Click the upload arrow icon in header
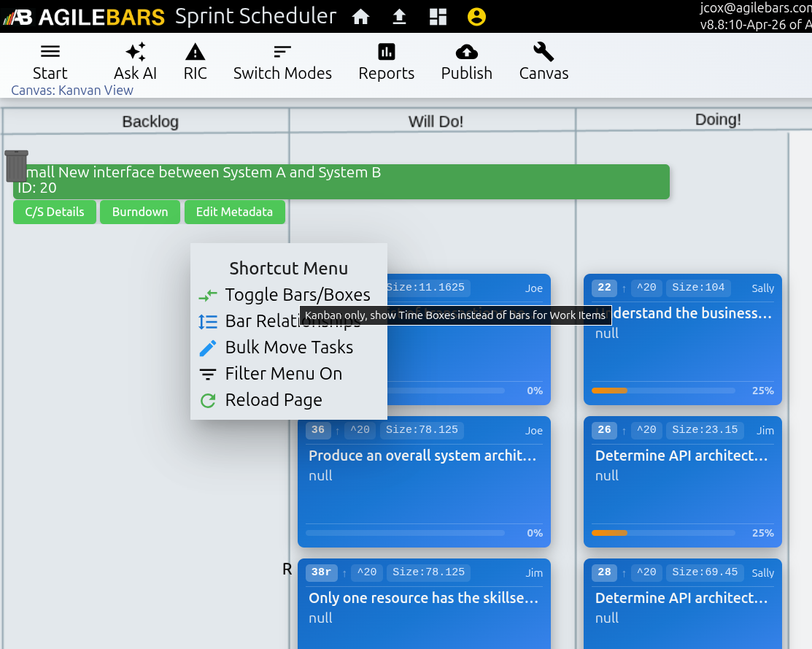Screen dimensions: 812x649 click(x=399, y=17)
